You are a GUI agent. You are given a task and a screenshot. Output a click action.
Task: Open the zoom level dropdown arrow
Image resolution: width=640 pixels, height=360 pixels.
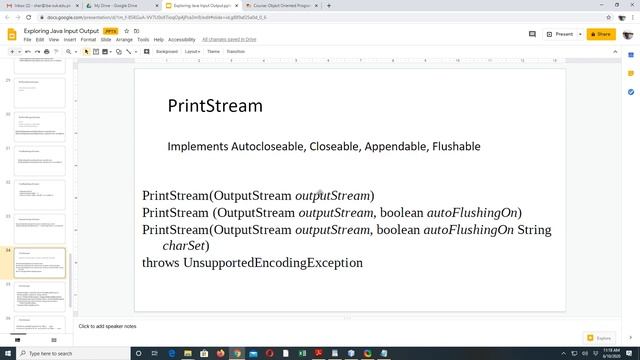[76, 52]
